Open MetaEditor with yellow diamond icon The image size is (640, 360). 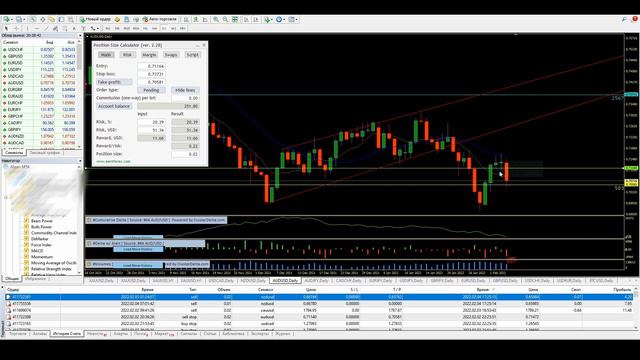[117, 19]
